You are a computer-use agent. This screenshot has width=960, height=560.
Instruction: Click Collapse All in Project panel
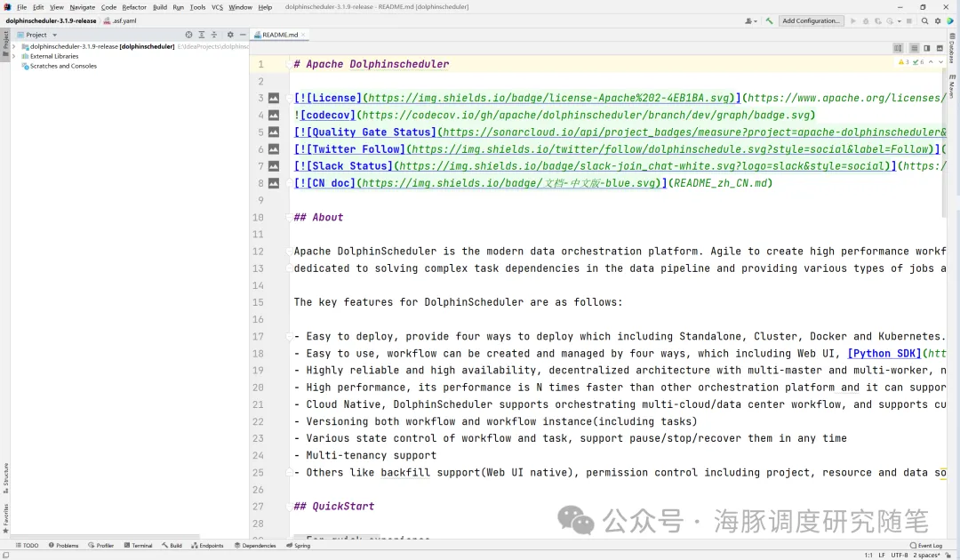(x=214, y=35)
